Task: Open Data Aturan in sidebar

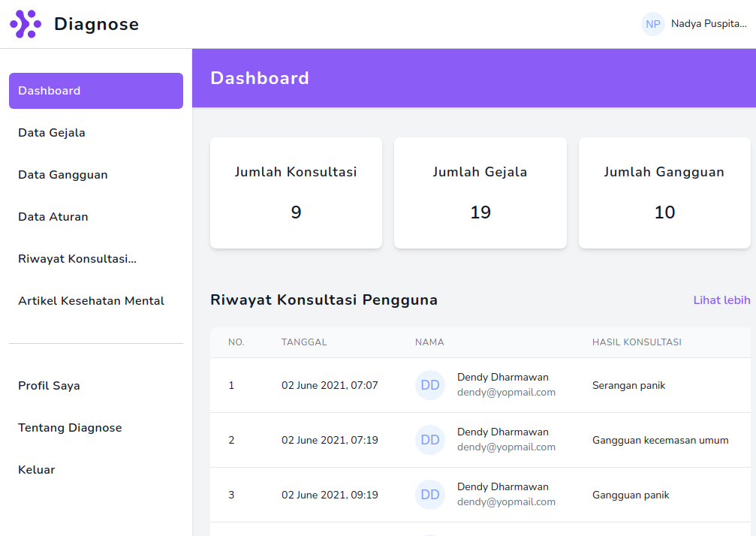Action: (x=53, y=217)
